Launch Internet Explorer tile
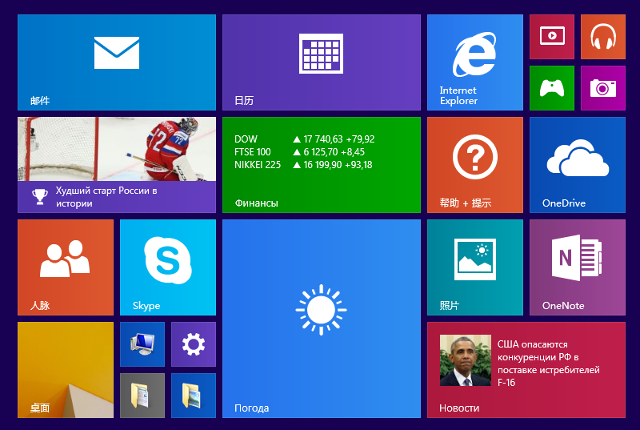640x430 pixels. (475, 62)
